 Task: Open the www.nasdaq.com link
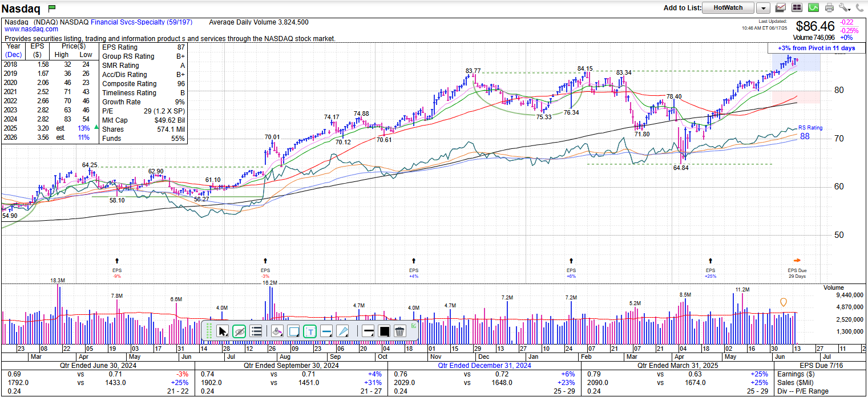point(31,29)
